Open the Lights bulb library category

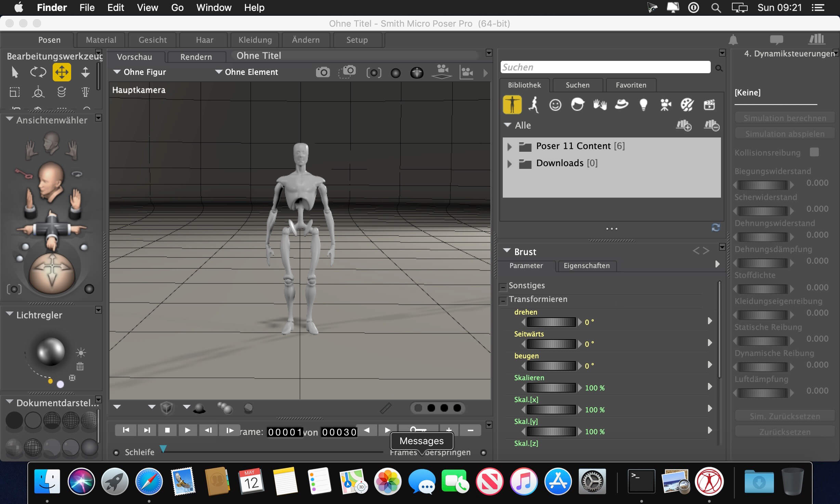coord(643,105)
